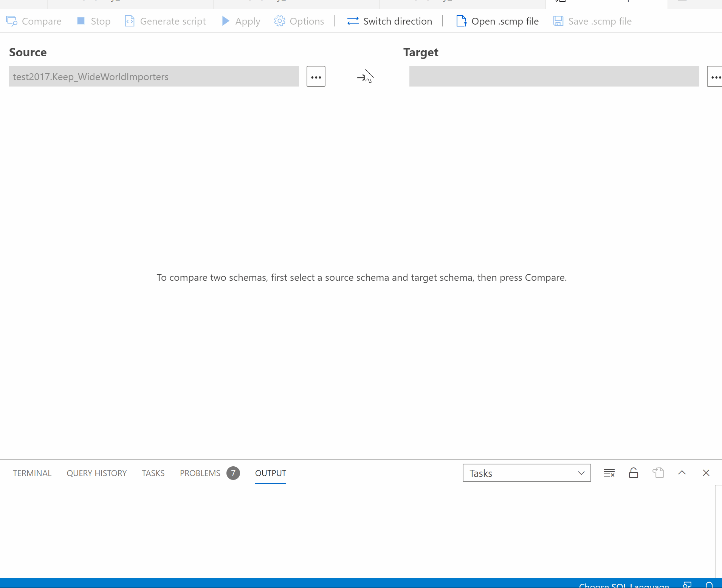Toggle auto-scroll lock in output panel
The image size is (722, 588).
(633, 473)
